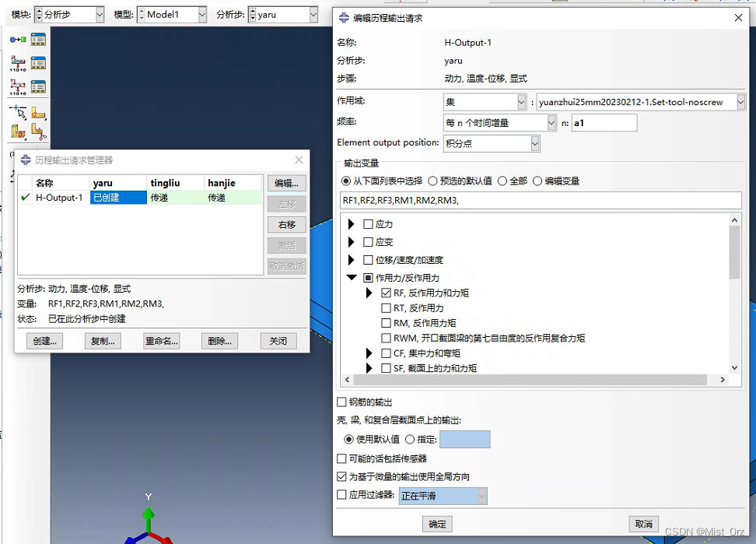Select the partition edge tool with cursor
This screenshot has width=756, height=544.
18,112
